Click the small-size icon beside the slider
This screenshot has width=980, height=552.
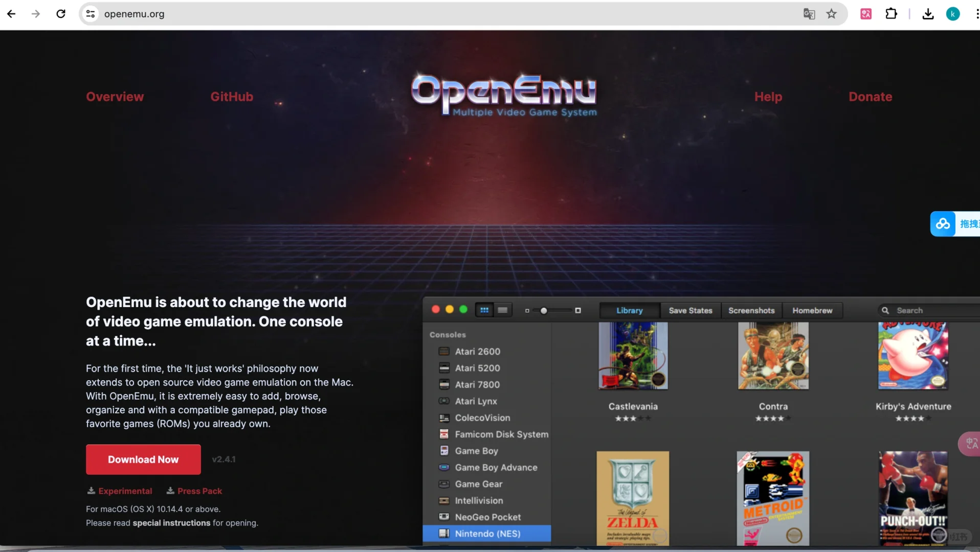(527, 311)
